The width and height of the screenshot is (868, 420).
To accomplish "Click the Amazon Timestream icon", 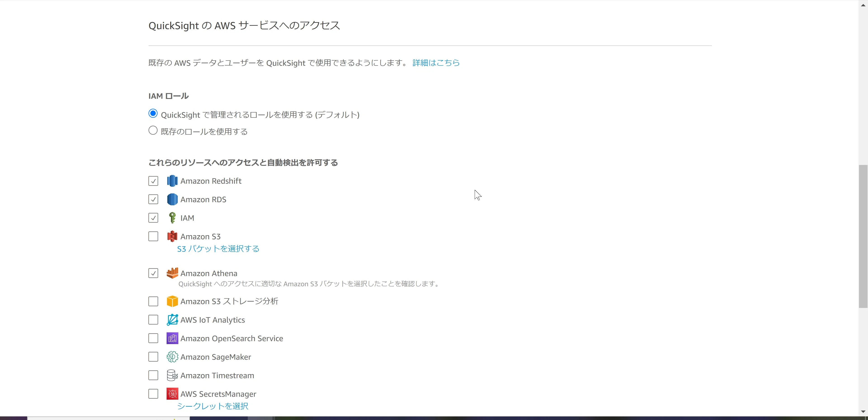I will [172, 375].
